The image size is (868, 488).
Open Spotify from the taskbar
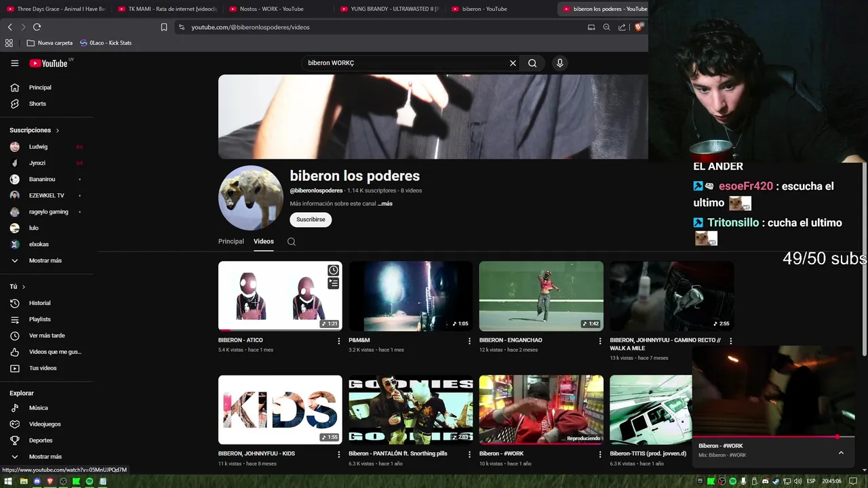(x=90, y=481)
